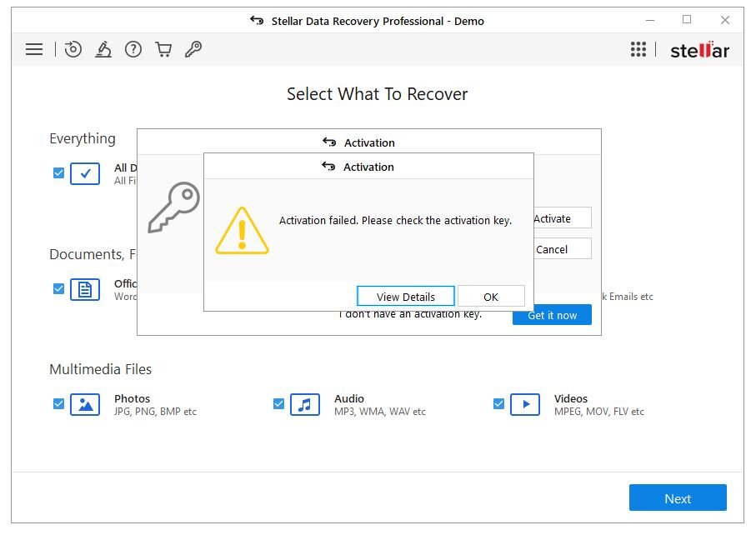Open the microscope tools icon
756x535 pixels.
click(x=103, y=50)
